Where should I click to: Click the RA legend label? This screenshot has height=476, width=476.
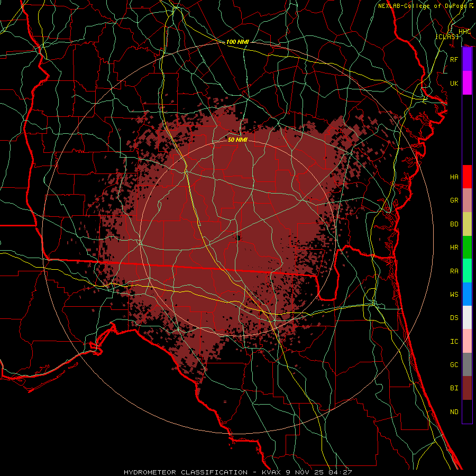454,271
